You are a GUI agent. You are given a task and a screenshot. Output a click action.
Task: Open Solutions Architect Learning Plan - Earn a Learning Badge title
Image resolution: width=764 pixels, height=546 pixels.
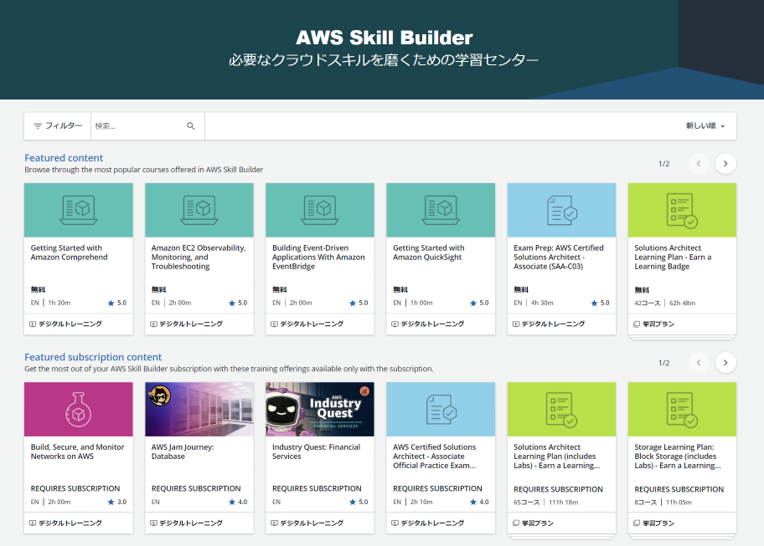click(673, 257)
